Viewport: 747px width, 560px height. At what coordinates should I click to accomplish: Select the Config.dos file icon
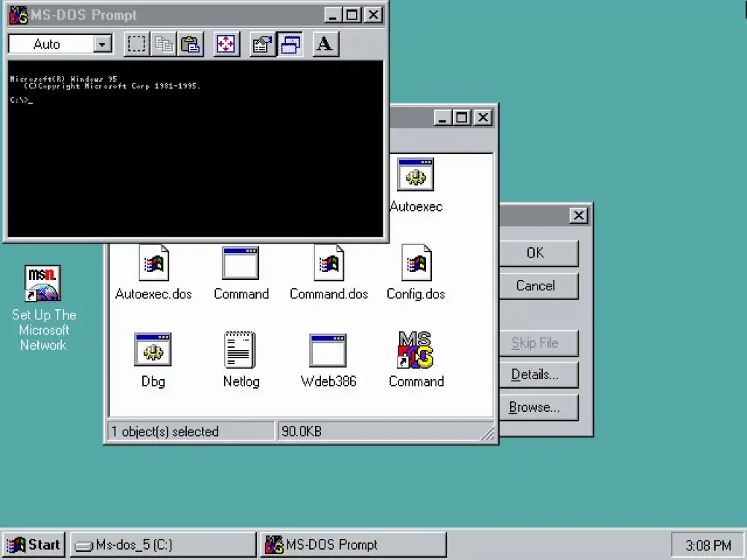[417, 262]
